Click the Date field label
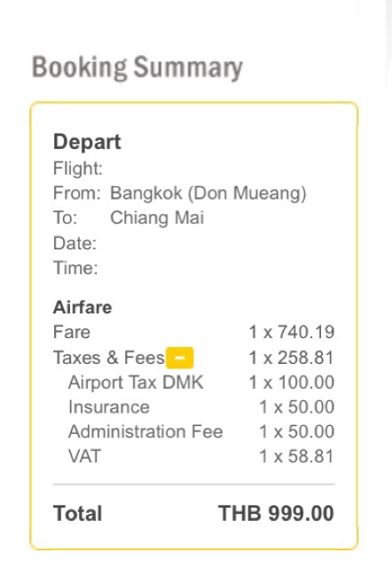Screen dimensions: 392x568 (x=74, y=243)
